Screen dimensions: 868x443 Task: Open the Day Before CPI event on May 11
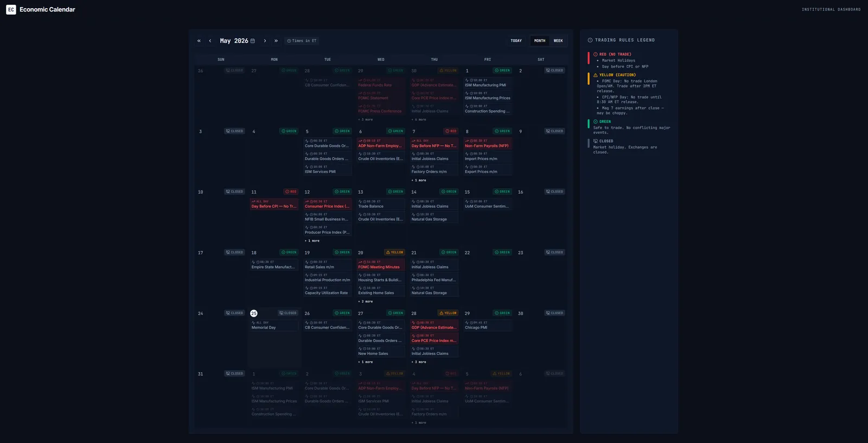tap(274, 204)
